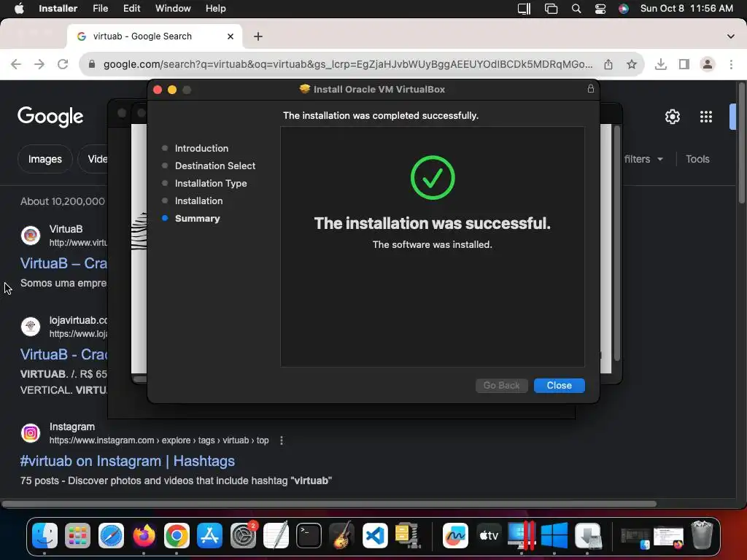The height and width of the screenshot is (560, 747).
Task: Click the Chrome forward arrow
Action: point(39,64)
